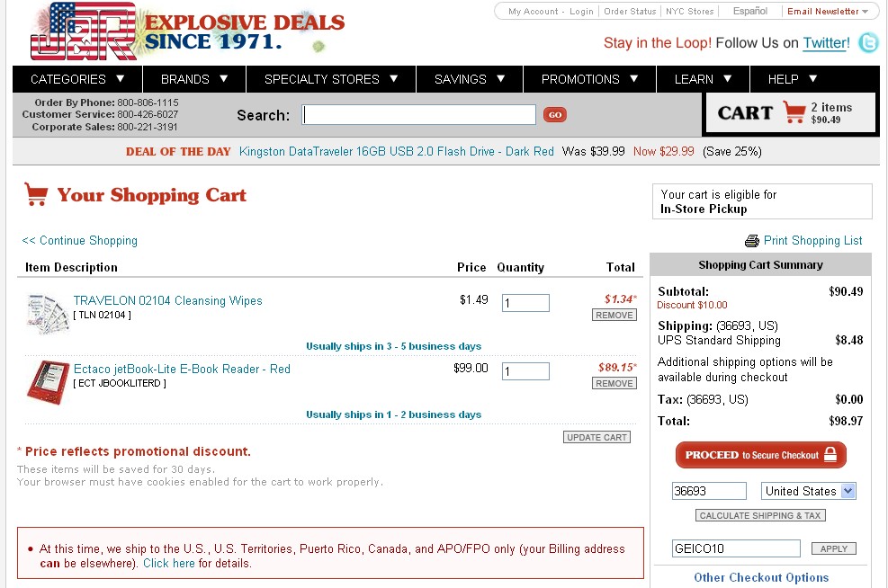Click into the Search input field
This screenshot has height=588, width=888.
pyautogui.click(x=418, y=115)
